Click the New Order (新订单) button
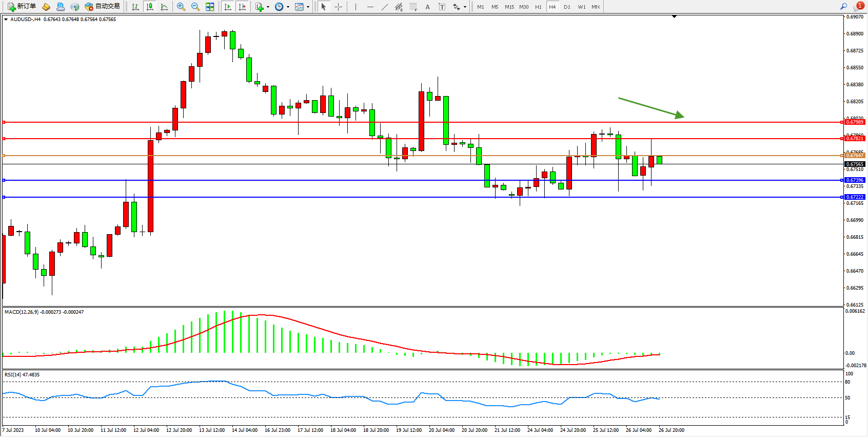This screenshot has width=868, height=437. pos(22,7)
